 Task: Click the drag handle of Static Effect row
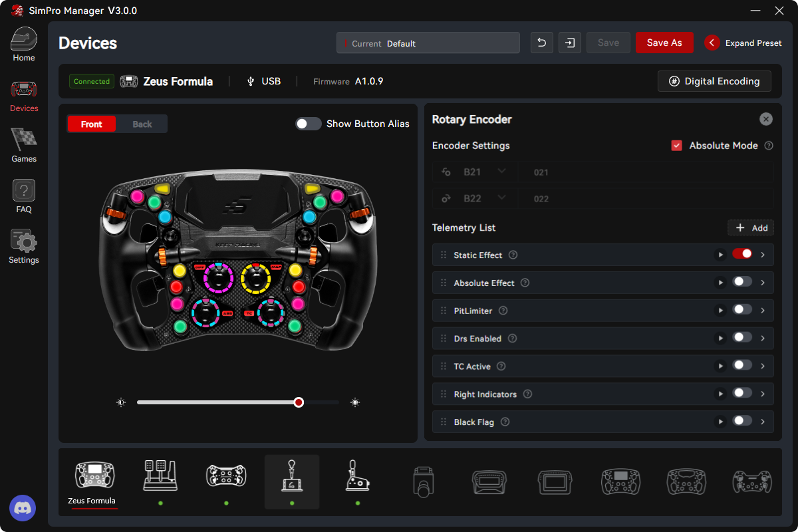(443, 255)
